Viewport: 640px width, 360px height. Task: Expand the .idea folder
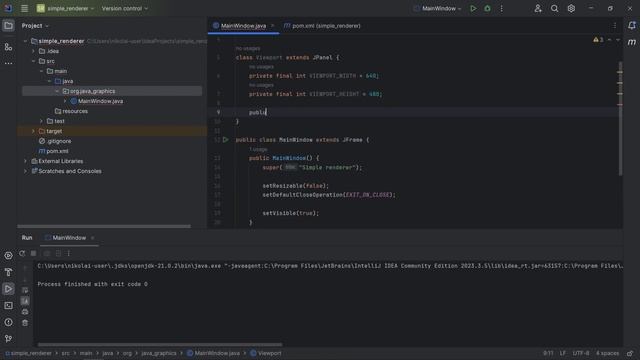pyautogui.click(x=33, y=51)
